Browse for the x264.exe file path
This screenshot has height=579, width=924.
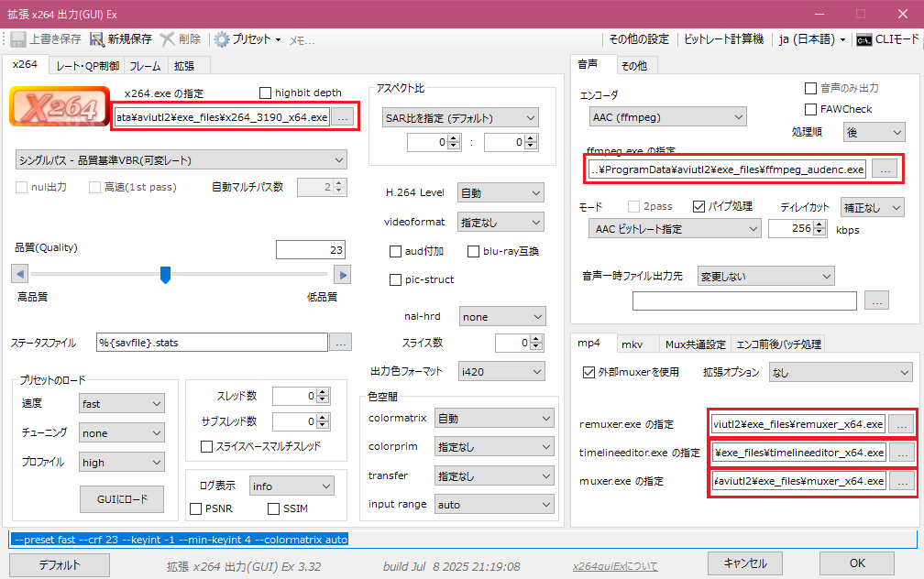click(x=342, y=117)
